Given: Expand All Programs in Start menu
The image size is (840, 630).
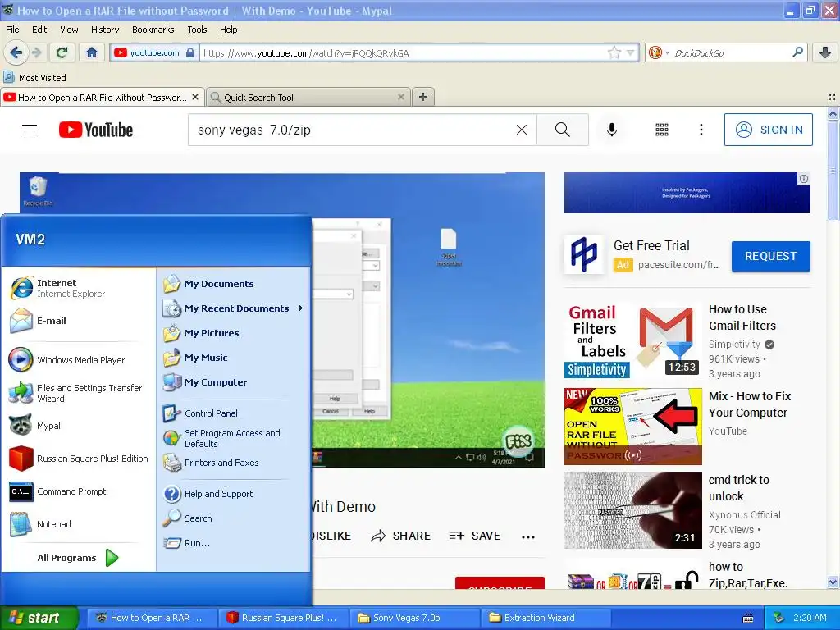Looking at the screenshot, I should click(x=77, y=558).
